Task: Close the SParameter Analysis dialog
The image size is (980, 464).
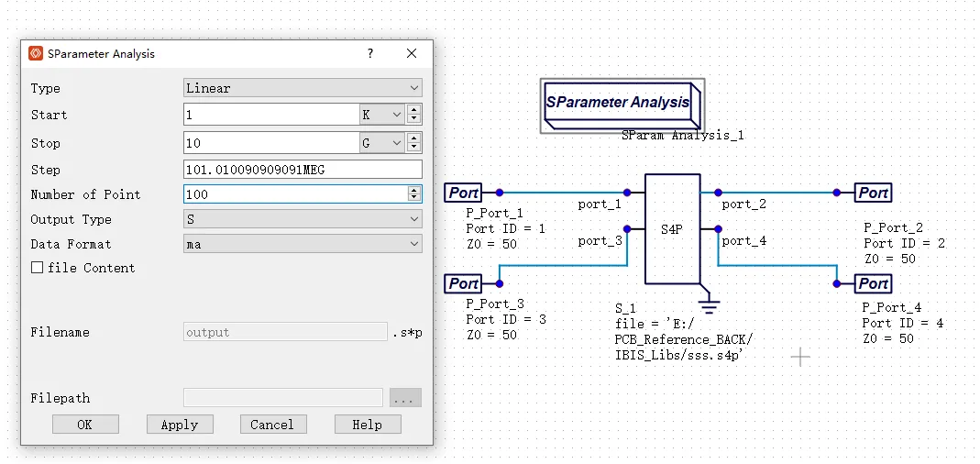Action: [412, 53]
